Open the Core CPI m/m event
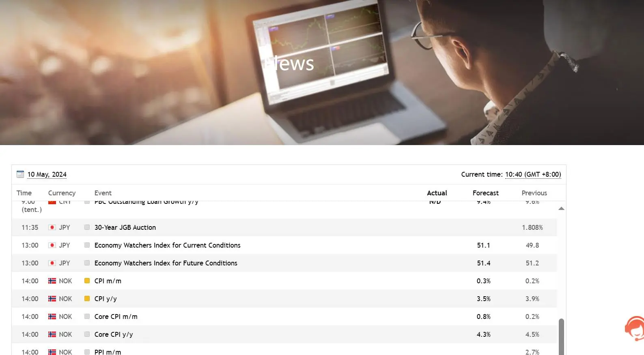644x355 pixels. [x=116, y=317]
